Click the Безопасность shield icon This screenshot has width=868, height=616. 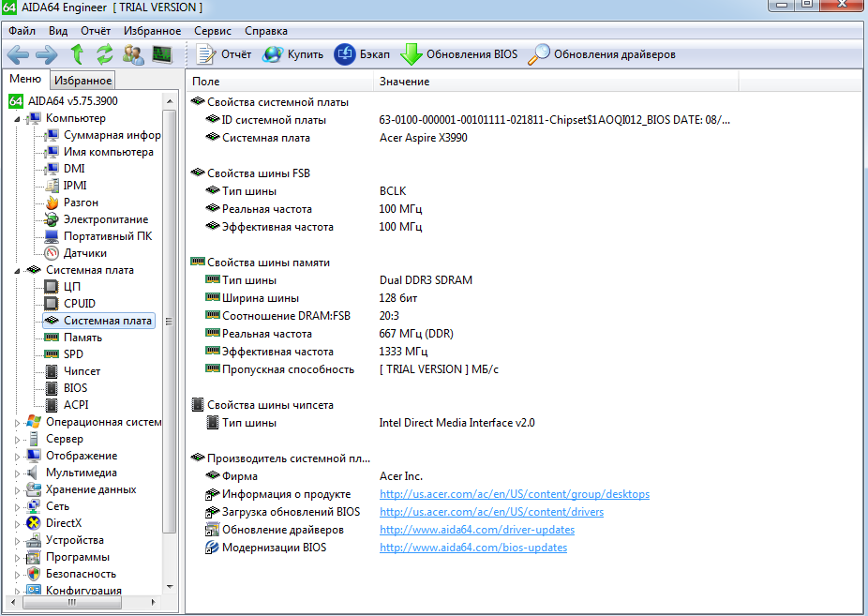click(x=34, y=574)
